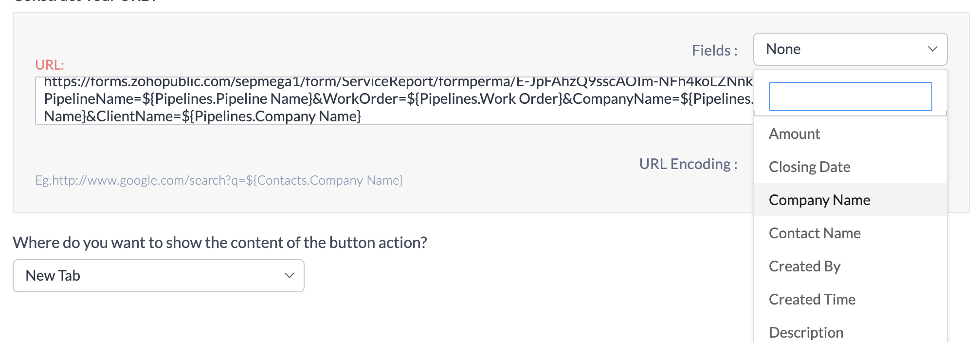Select Description field option
Screen dimensions: 980x343
click(x=806, y=333)
